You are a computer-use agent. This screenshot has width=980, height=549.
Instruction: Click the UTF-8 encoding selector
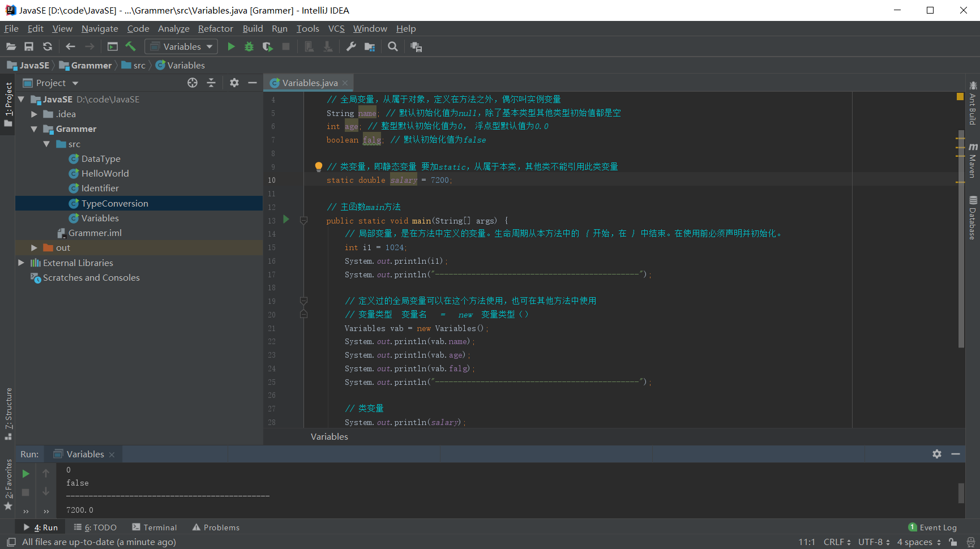point(874,542)
